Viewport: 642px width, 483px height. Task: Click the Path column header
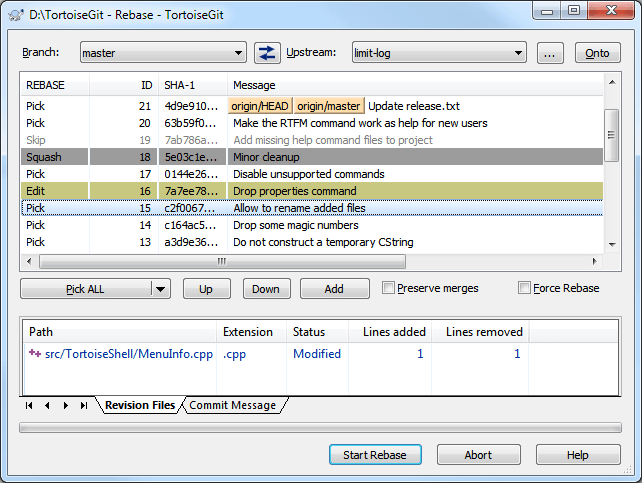click(120, 332)
